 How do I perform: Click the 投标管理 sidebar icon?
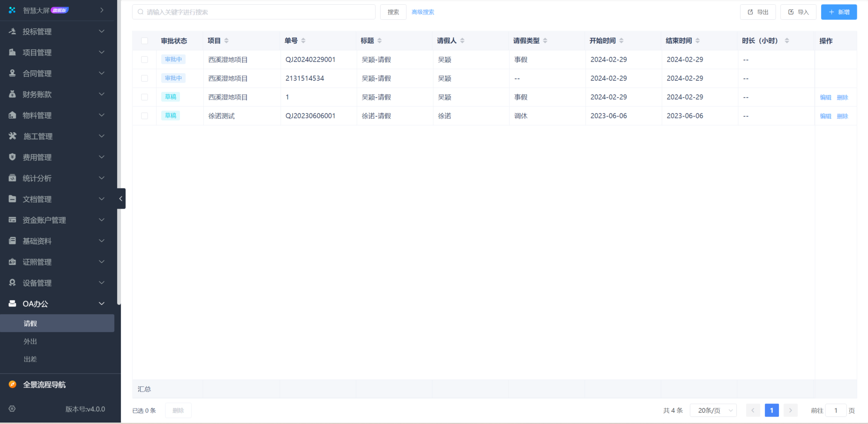[x=13, y=31]
